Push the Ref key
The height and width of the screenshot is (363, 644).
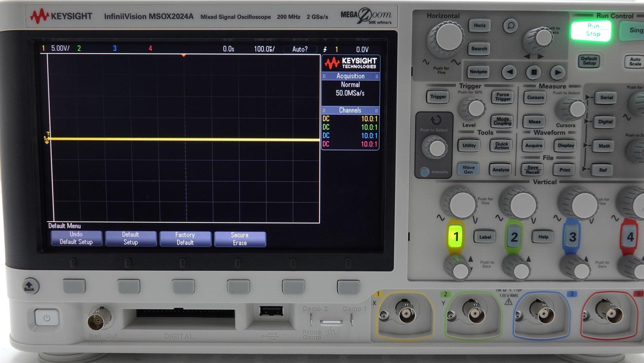click(x=603, y=170)
